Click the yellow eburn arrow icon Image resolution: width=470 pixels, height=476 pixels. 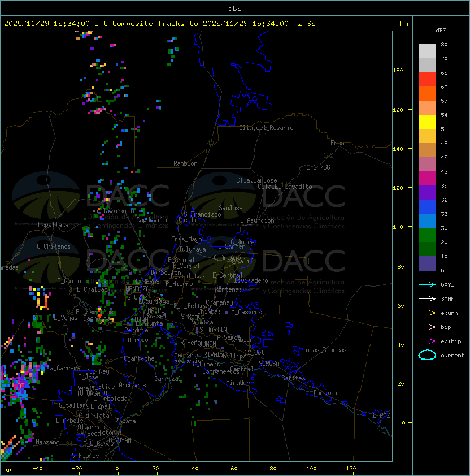427,313
